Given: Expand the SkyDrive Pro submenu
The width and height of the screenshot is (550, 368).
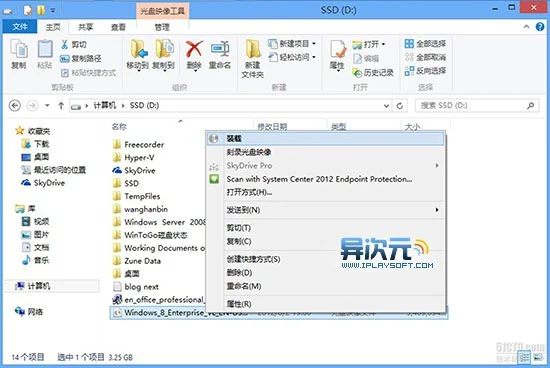Looking at the screenshot, I should (x=325, y=166).
